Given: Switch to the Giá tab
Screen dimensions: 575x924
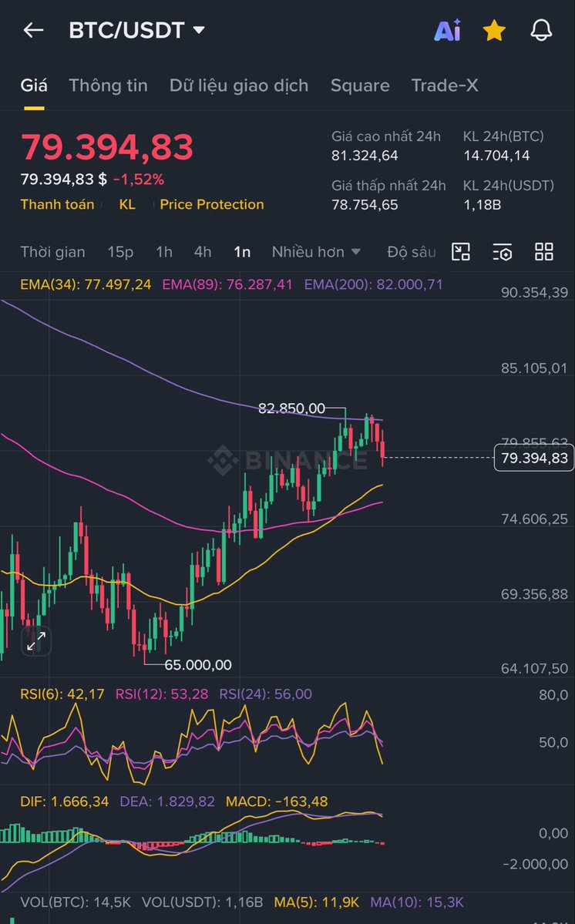Looking at the screenshot, I should (34, 86).
